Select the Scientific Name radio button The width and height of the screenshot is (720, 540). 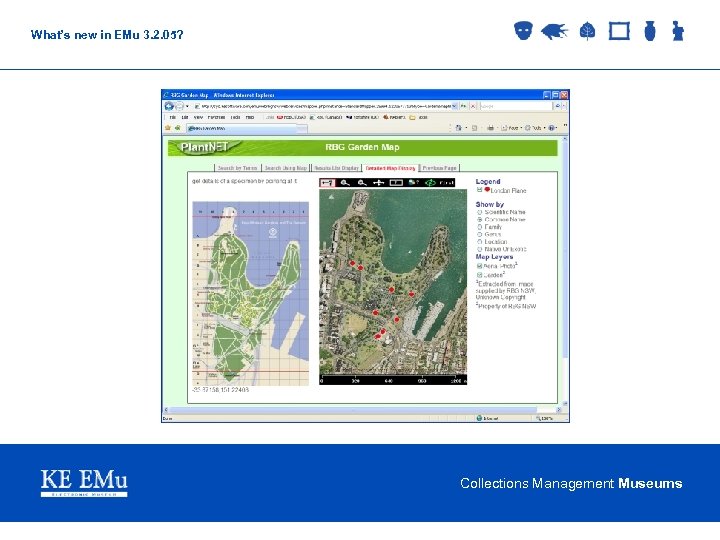click(x=479, y=212)
